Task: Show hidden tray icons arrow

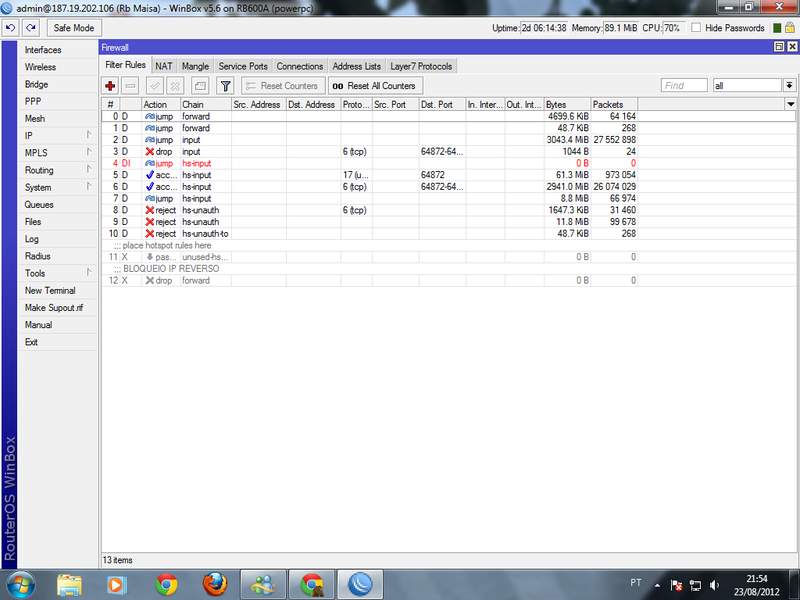Action: 658,585
